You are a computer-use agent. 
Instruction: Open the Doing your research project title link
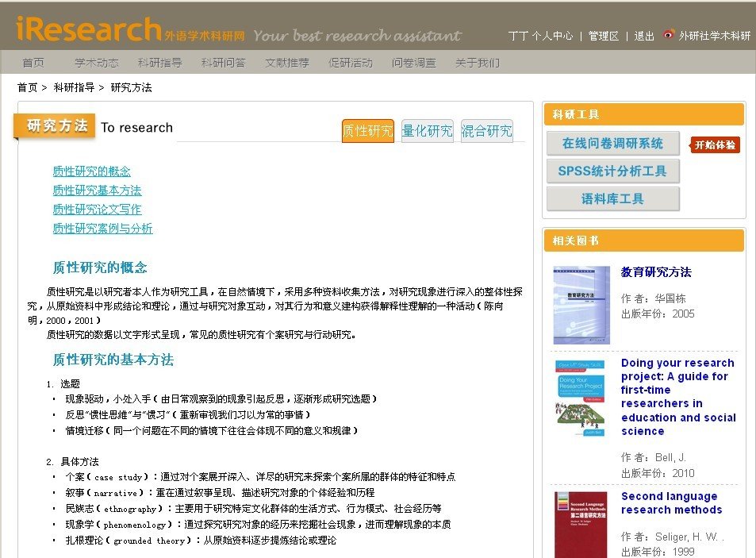pos(678,397)
